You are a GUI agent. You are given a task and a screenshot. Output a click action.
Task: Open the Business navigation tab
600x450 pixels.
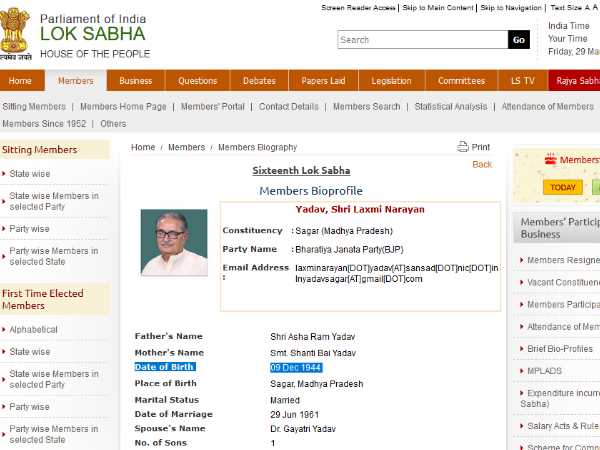tap(135, 81)
